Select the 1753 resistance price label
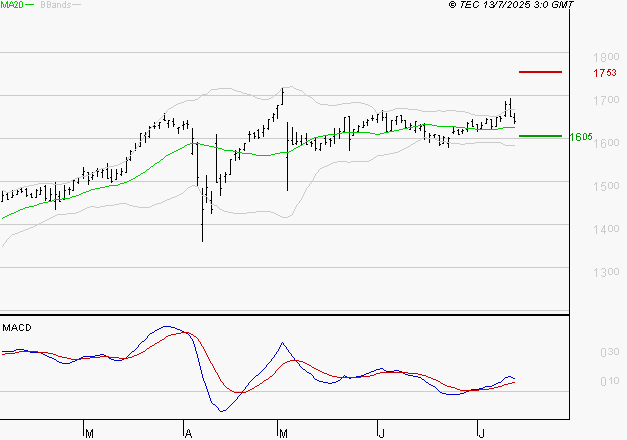627x440 pixels. (604, 73)
